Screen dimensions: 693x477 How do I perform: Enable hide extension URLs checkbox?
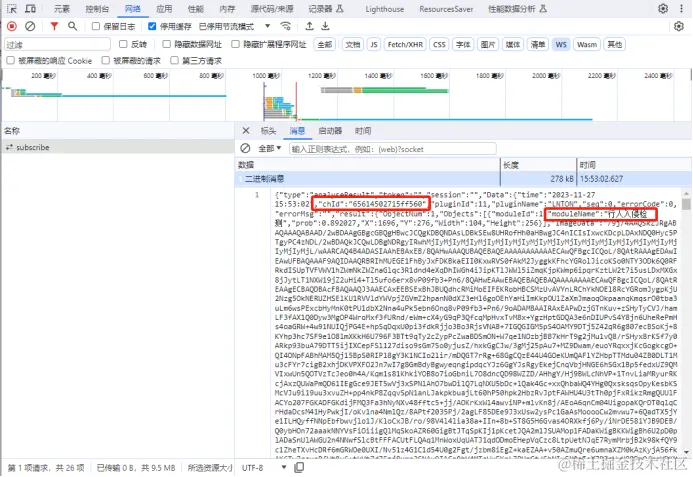click(x=236, y=44)
